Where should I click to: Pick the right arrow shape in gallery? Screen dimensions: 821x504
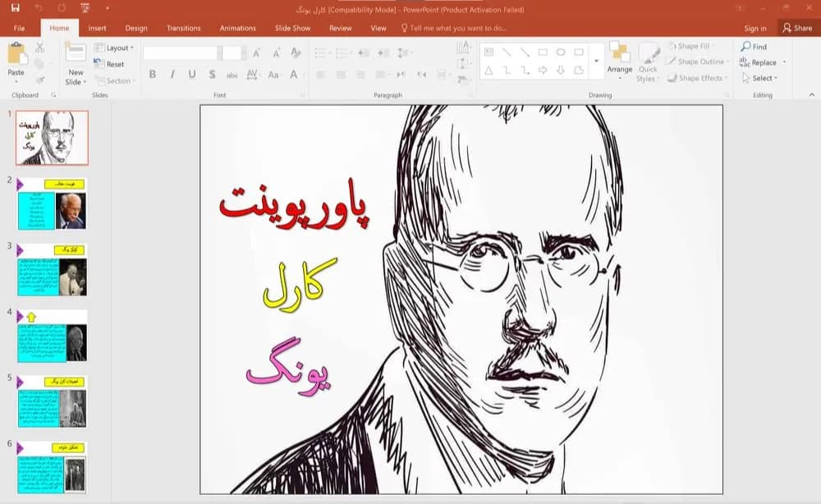tap(543, 70)
